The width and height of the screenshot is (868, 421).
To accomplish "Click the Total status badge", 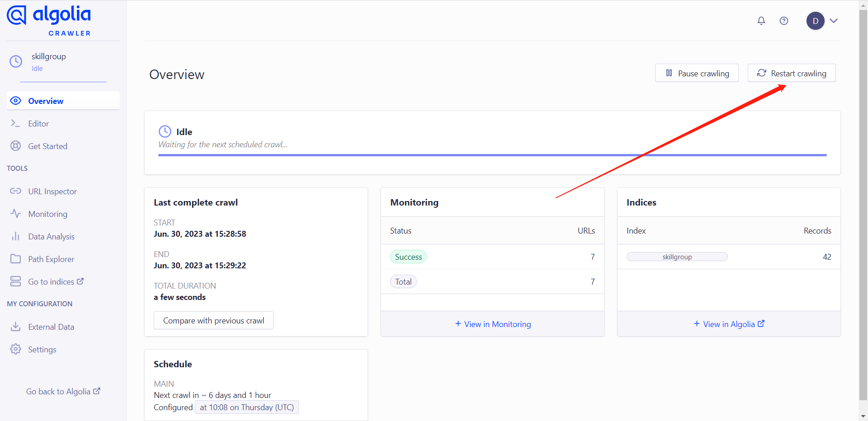I will (403, 281).
